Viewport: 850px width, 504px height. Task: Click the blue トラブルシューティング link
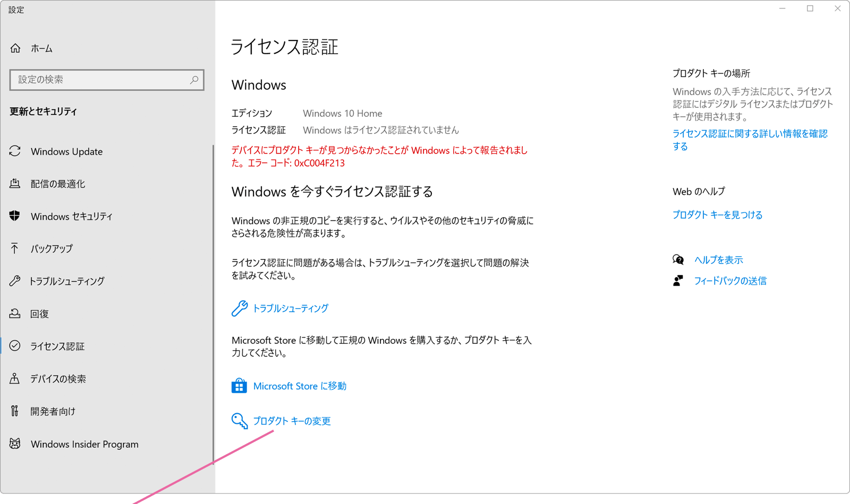click(x=291, y=309)
